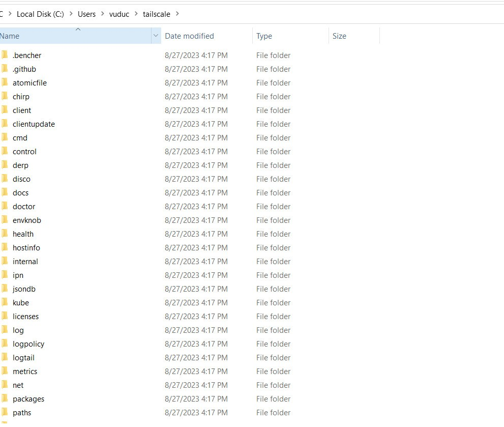Sort by the Size column header
504x427 pixels.
tap(354, 36)
